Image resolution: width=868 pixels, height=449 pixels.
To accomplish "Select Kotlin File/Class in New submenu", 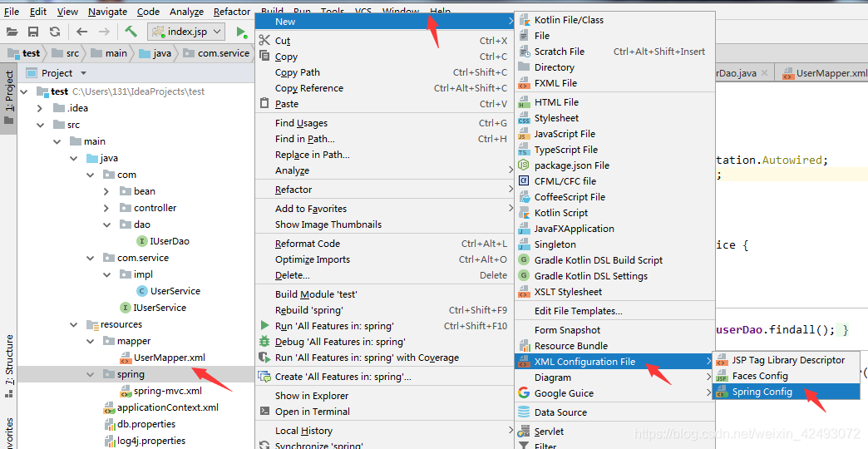I will click(x=614, y=20).
